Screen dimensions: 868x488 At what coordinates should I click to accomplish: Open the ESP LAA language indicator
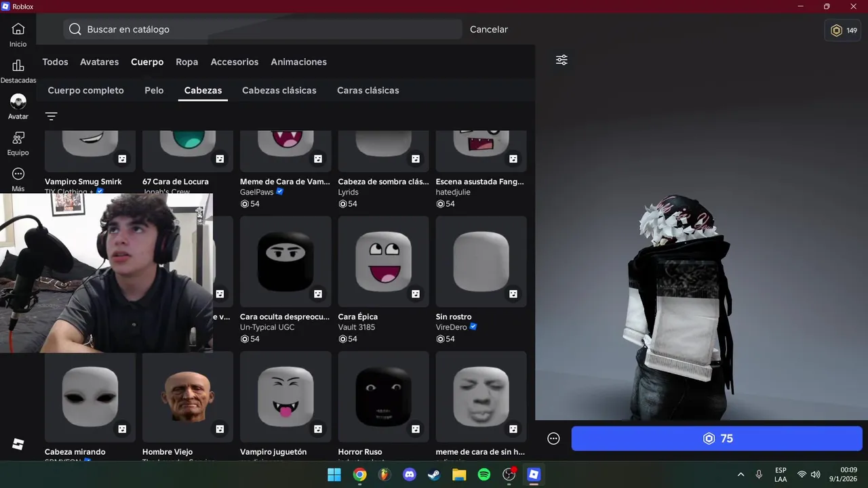click(781, 474)
